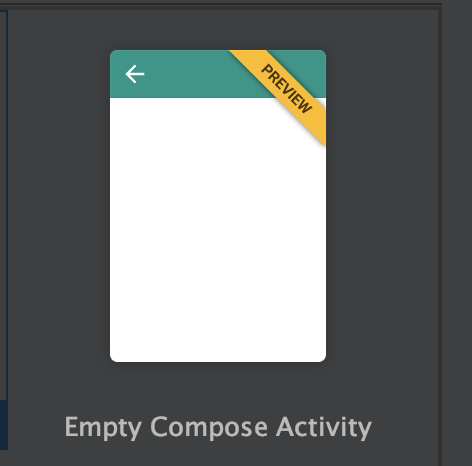472x466 pixels.
Task: Click the back arrow in template preview
Action: [135, 74]
